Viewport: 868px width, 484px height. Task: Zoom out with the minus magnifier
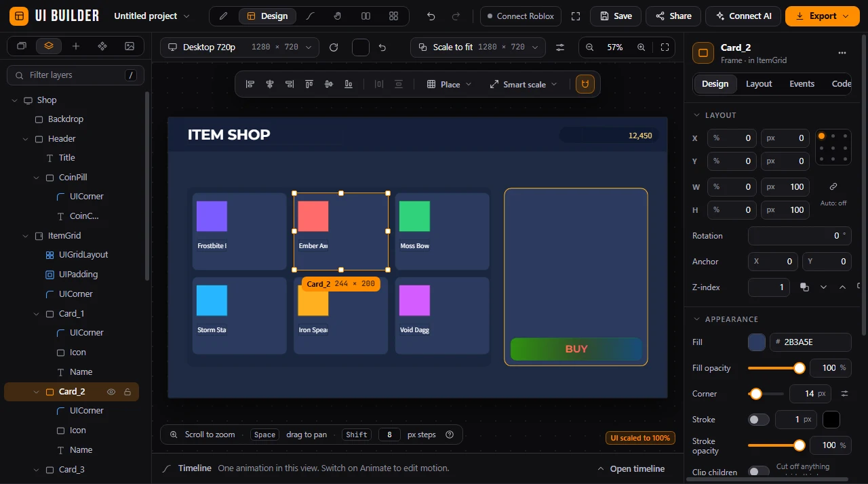click(590, 47)
